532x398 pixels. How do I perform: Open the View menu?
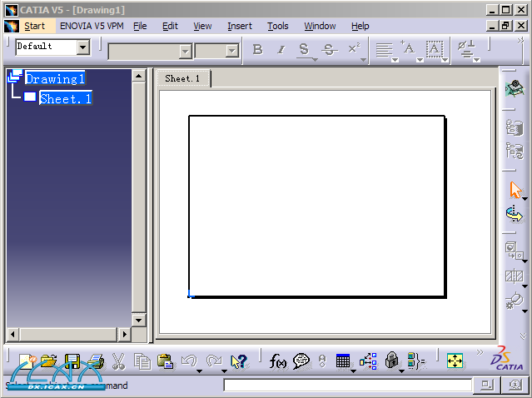point(202,26)
